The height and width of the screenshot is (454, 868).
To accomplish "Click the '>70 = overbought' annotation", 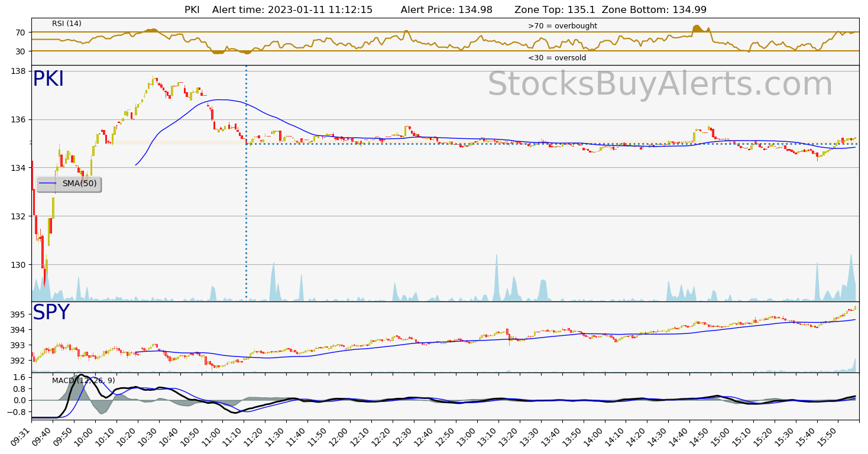I will (562, 26).
